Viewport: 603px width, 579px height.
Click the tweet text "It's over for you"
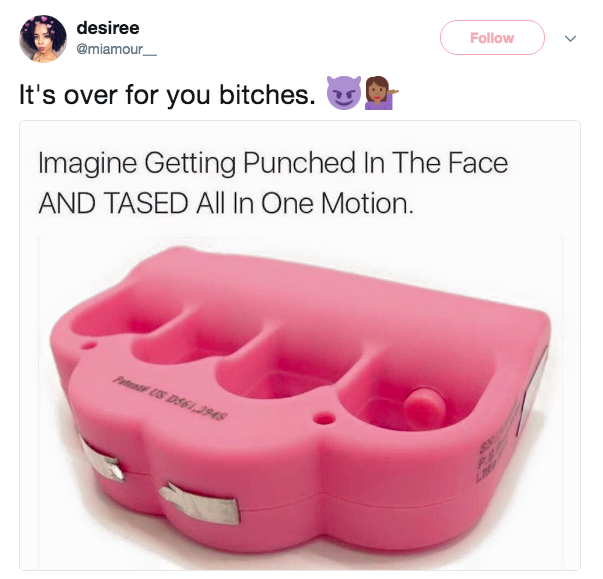pyautogui.click(x=115, y=95)
